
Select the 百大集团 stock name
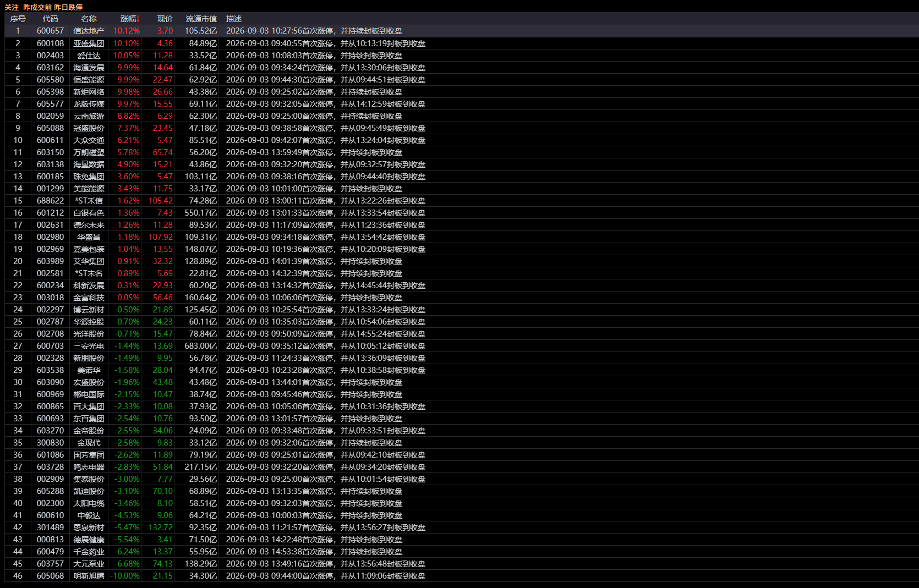click(x=89, y=406)
